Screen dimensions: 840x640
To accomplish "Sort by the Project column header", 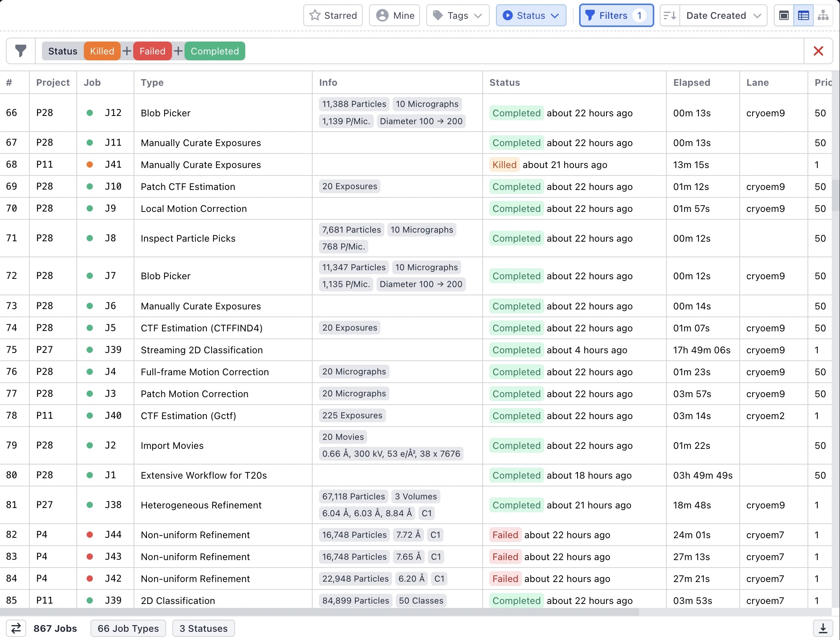I will tap(53, 83).
